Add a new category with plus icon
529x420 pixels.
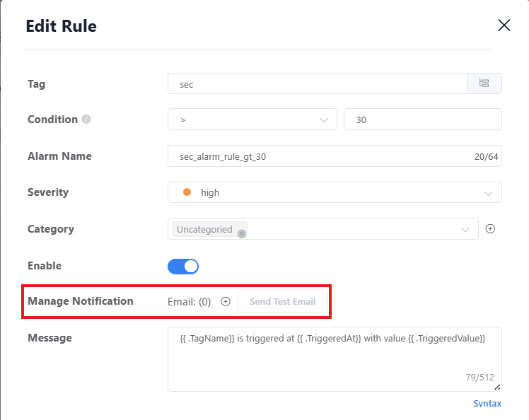490,229
